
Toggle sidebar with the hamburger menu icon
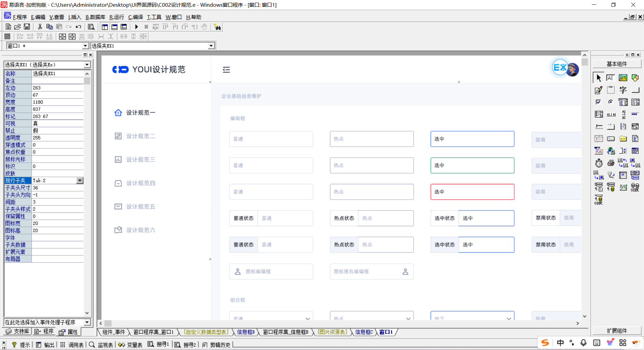point(226,69)
